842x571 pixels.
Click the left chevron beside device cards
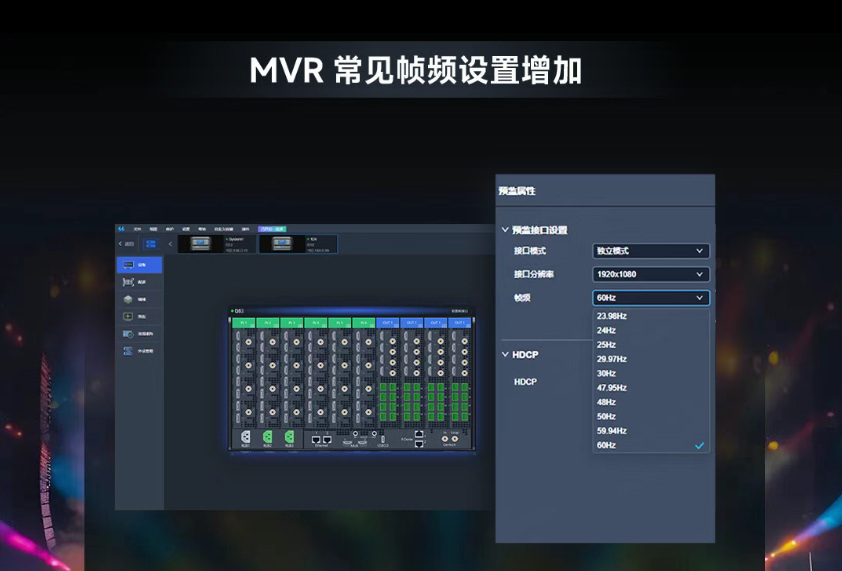point(170,244)
